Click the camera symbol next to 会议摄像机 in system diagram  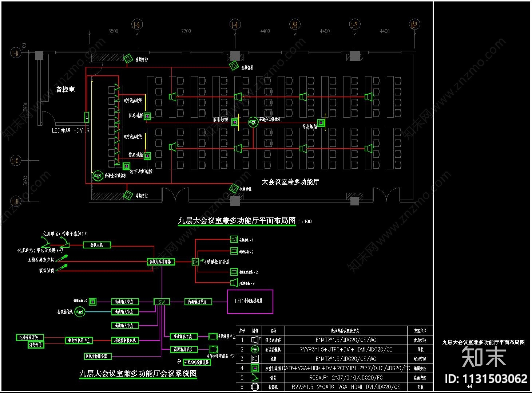[80, 312]
